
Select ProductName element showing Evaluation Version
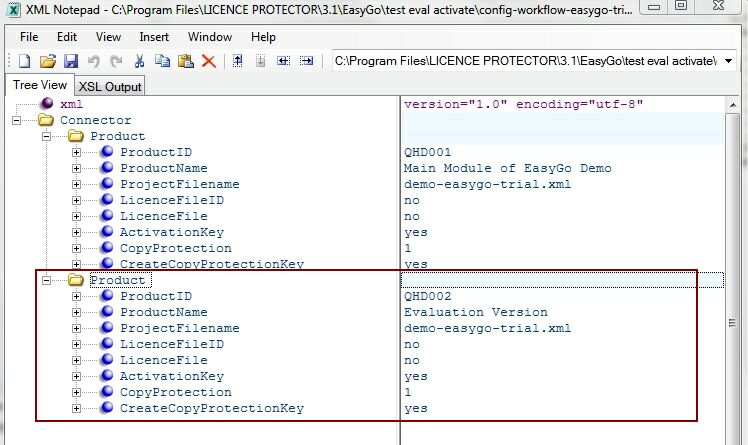point(164,312)
